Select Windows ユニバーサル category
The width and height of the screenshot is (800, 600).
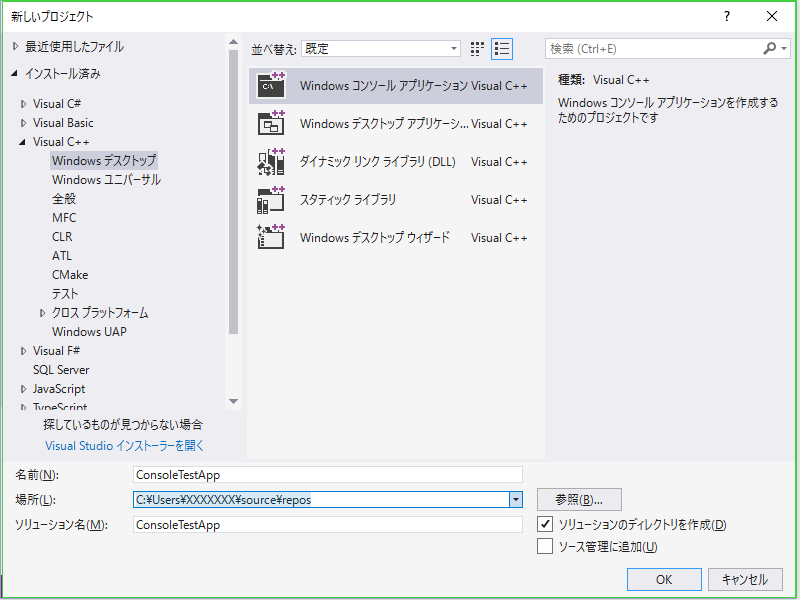[106, 180]
